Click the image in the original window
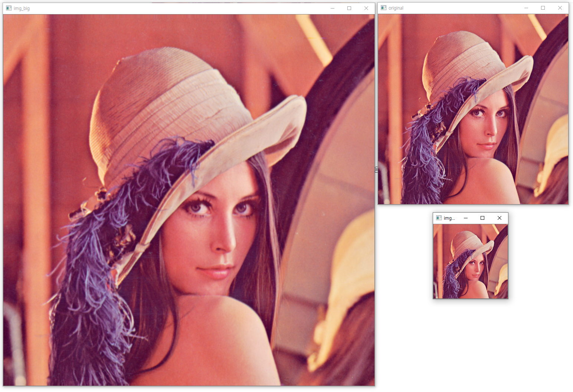Image resolution: width=573 pixels, height=392 pixels. [473, 109]
